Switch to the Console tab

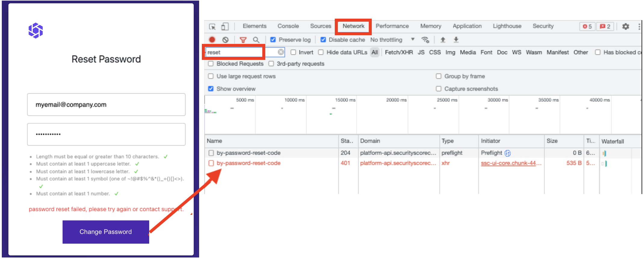click(288, 26)
